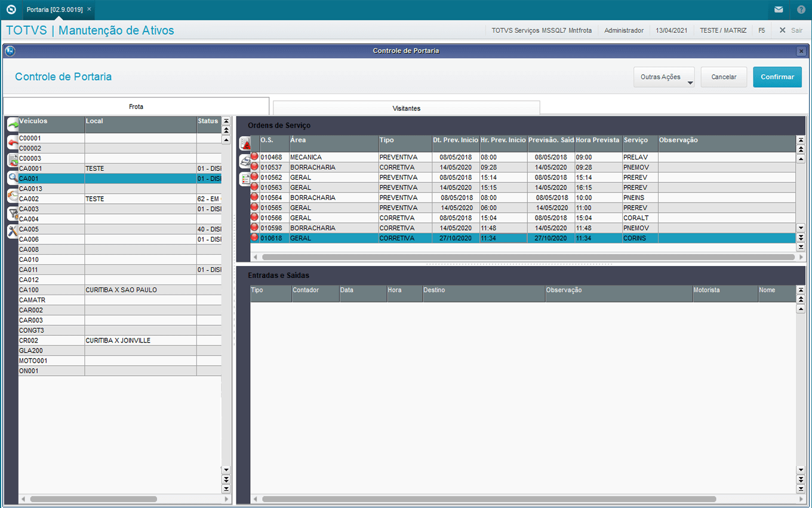Click the green arrow vehicle entry icon

[13, 124]
